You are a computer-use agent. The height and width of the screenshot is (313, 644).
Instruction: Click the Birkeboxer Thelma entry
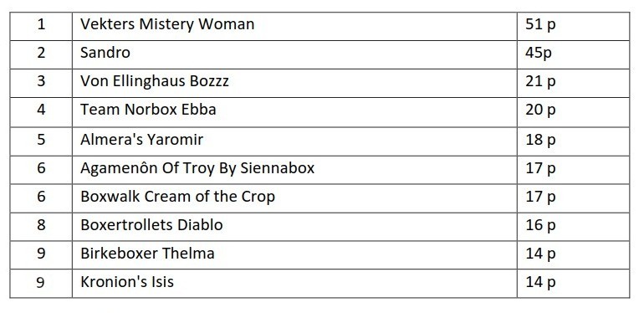(294, 254)
